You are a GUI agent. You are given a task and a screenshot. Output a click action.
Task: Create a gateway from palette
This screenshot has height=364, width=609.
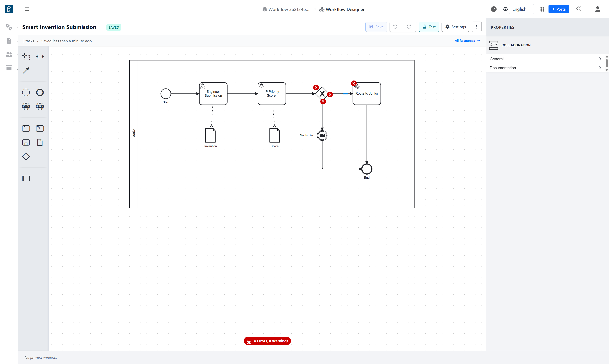[26, 157]
